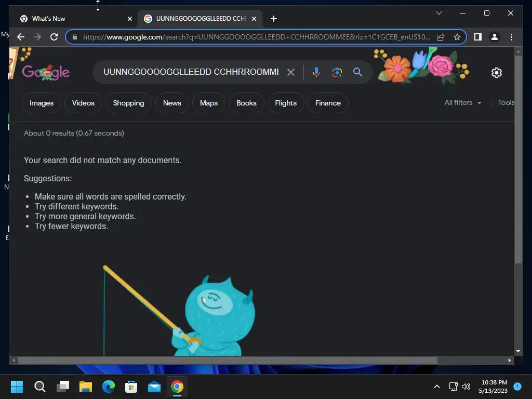Launch File Explorer from the taskbar
The height and width of the screenshot is (399, 532).
pos(86,387)
